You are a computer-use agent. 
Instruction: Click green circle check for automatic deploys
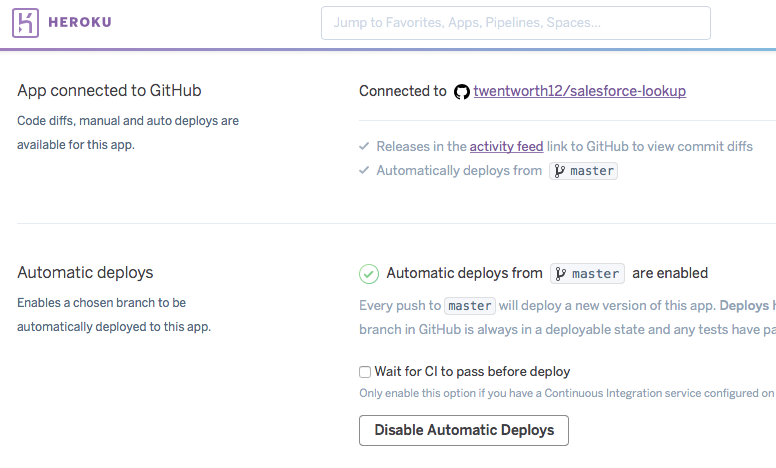point(369,274)
